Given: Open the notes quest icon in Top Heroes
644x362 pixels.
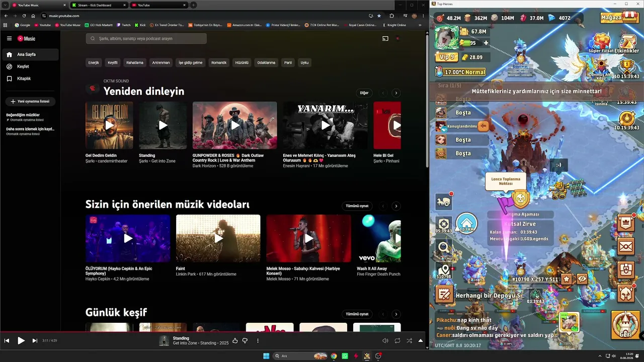Looking at the screenshot, I should tap(444, 295).
